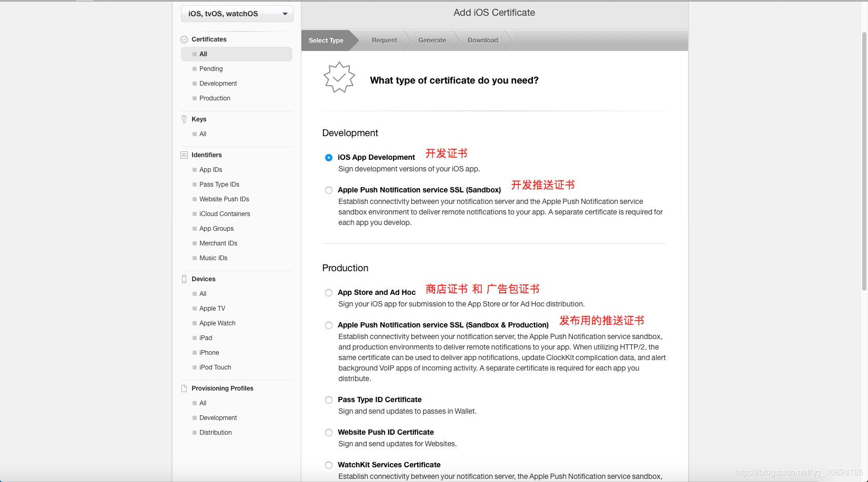Select the Pass Type ID Certificate option
This screenshot has height=482, width=868.
click(x=329, y=400)
